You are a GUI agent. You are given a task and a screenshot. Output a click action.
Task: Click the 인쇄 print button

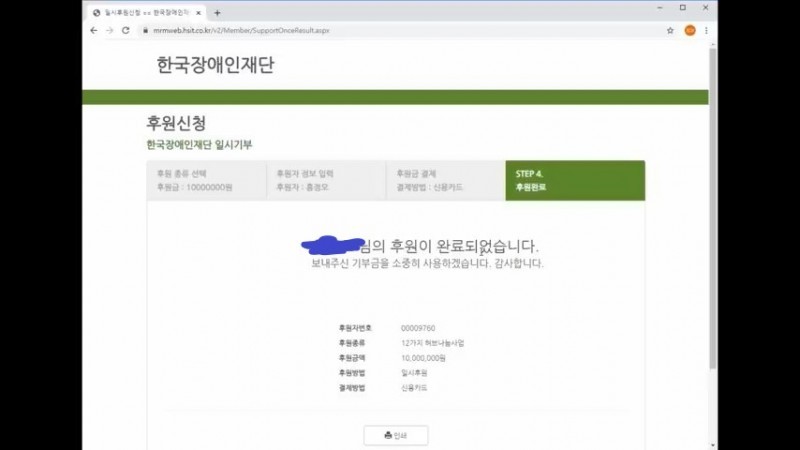(x=396, y=435)
